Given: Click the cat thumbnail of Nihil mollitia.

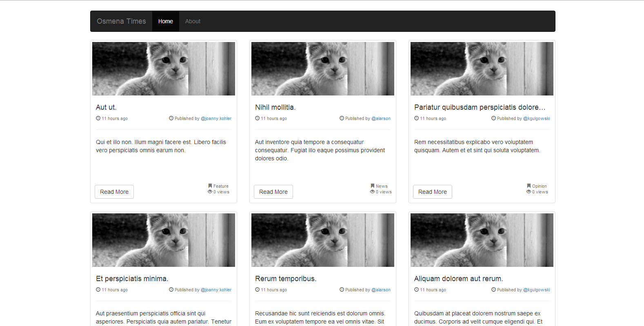Looking at the screenshot, I should click(323, 69).
